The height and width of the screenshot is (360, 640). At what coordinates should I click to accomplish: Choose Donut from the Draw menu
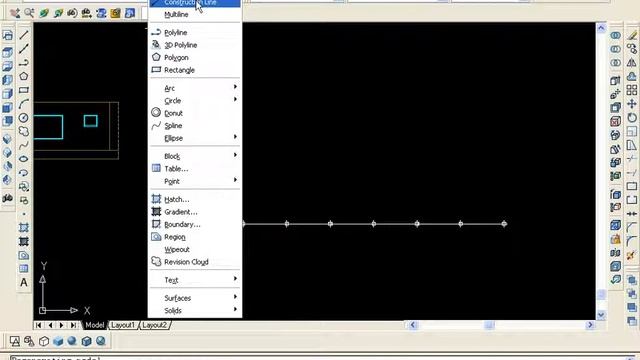click(x=195, y=113)
